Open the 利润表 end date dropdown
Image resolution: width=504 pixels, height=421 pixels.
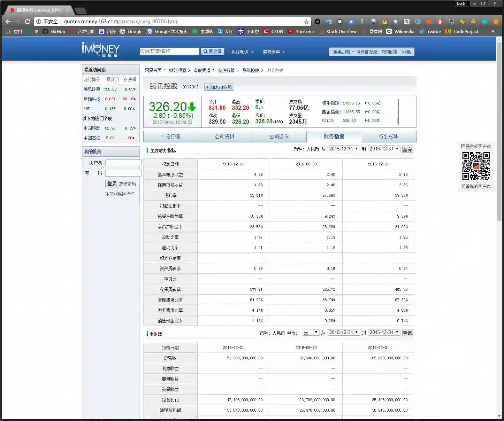384,333
